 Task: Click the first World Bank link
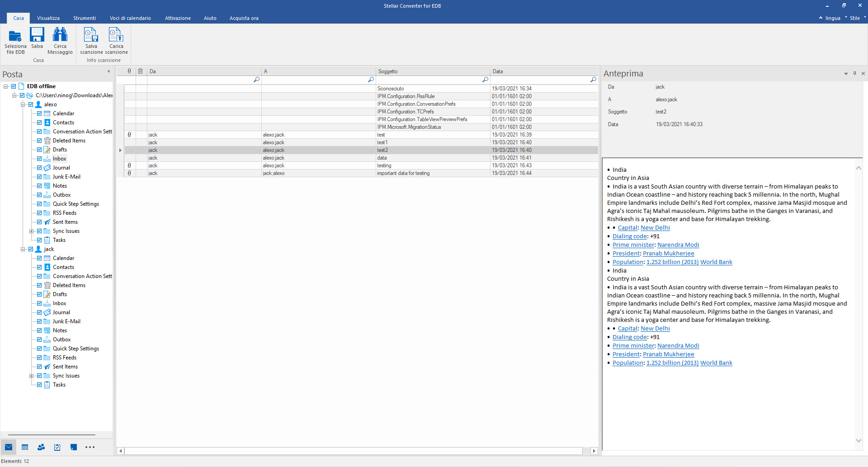coord(716,262)
